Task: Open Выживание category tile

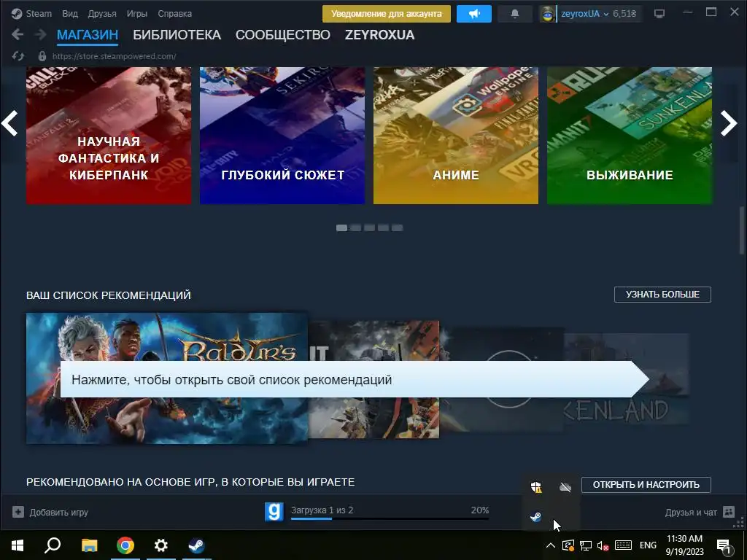Action: [x=630, y=136]
